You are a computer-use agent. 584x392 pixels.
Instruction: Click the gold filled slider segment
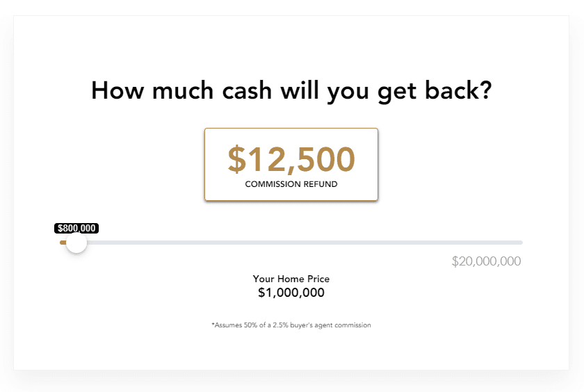pyautogui.click(x=63, y=243)
